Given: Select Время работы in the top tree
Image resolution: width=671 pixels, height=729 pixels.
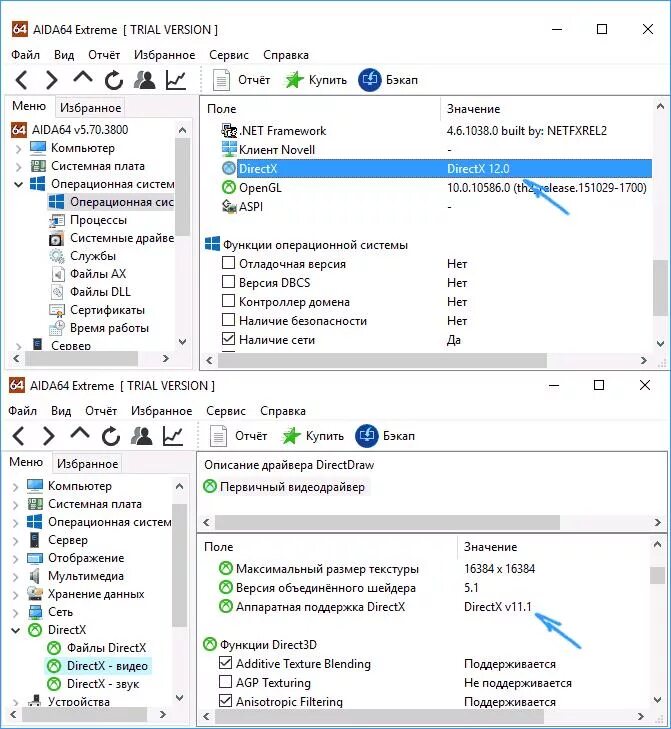Looking at the screenshot, I should [109, 328].
